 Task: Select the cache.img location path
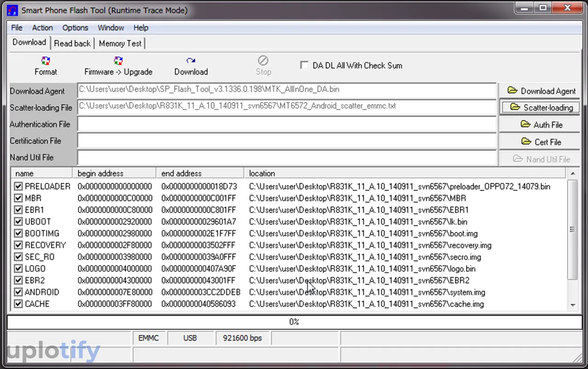pos(366,304)
